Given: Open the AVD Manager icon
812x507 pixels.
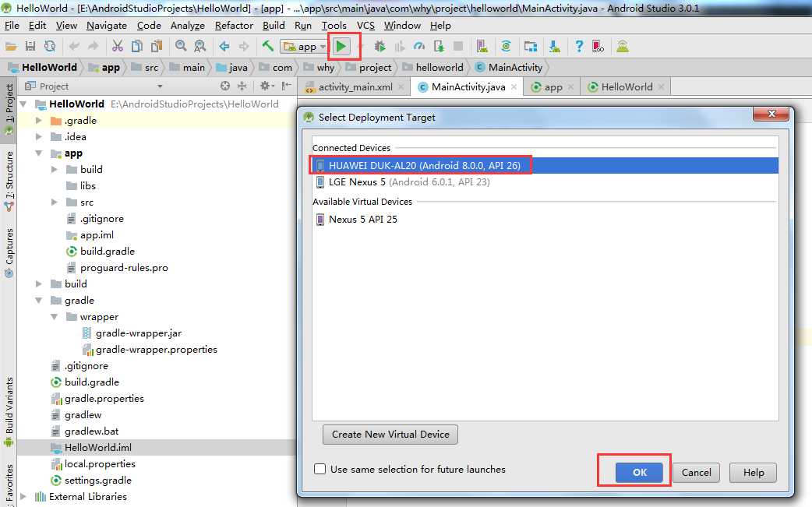Looking at the screenshot, I should coord(482,47).
